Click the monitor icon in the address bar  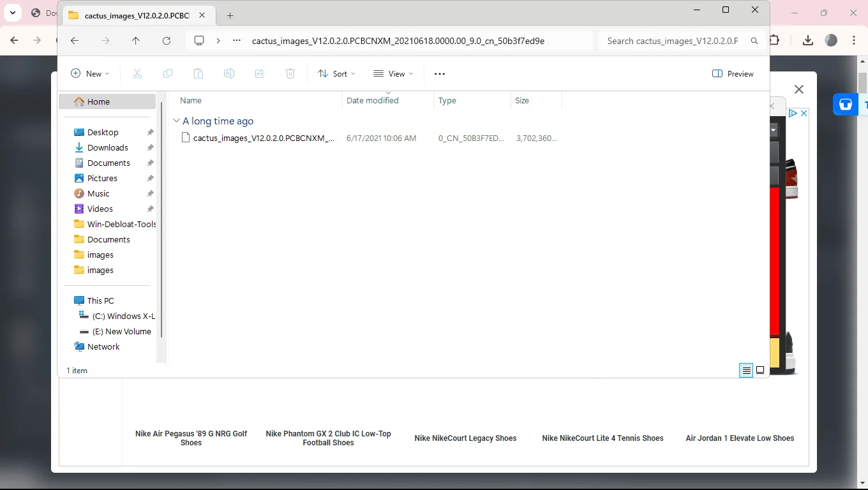199,41
